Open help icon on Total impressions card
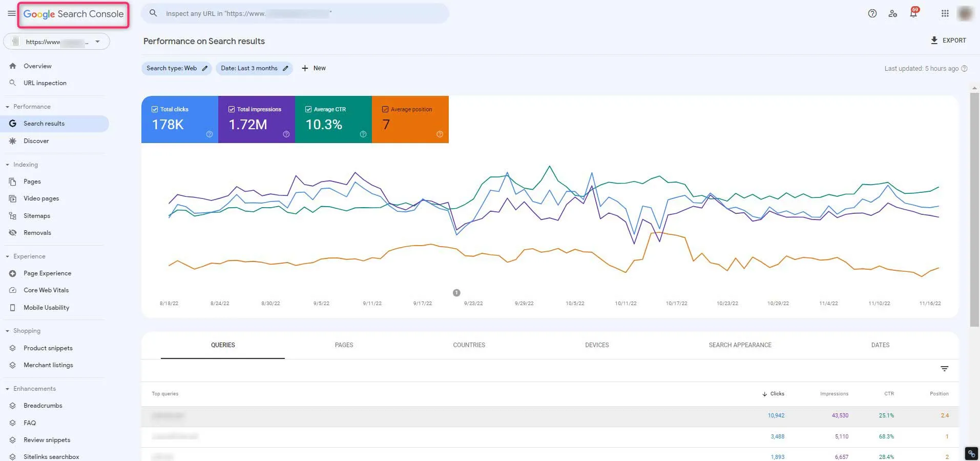The height and width of the screenshot is (461, 980). click(x=286, y=134)
